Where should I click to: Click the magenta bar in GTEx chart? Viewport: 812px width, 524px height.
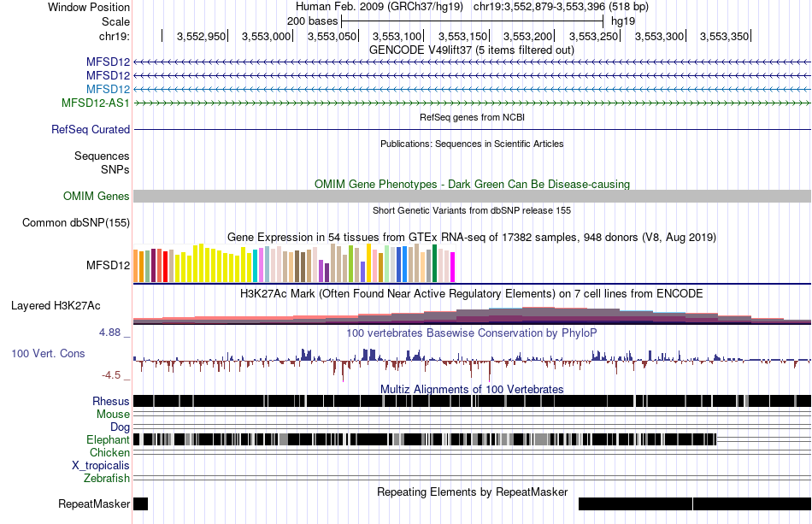point(452,268)
